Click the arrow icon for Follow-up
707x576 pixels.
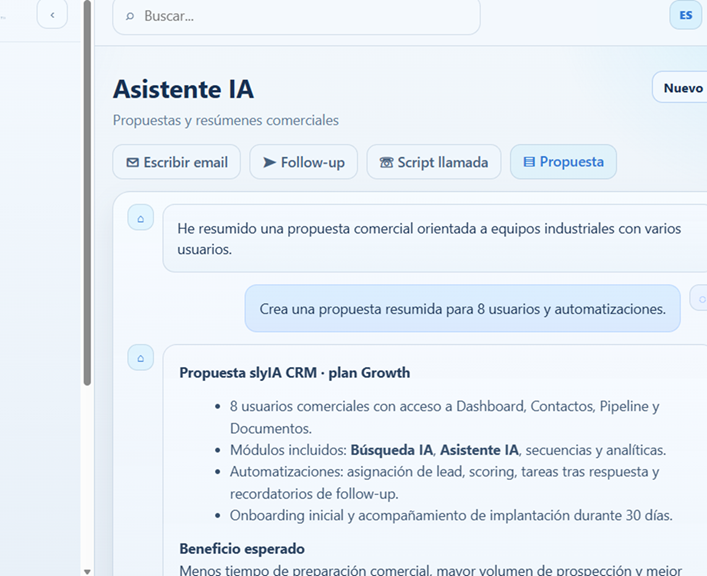point(269,162)
